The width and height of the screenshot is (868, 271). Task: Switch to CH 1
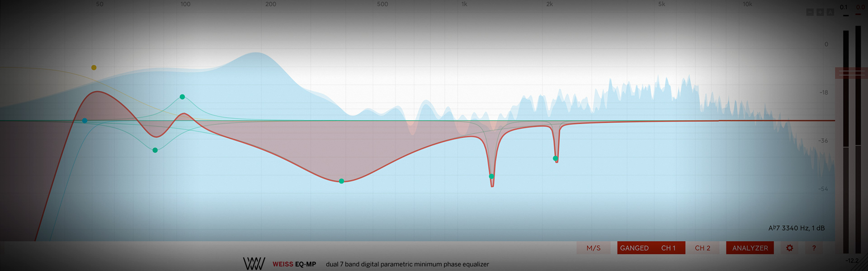point(668,248)
